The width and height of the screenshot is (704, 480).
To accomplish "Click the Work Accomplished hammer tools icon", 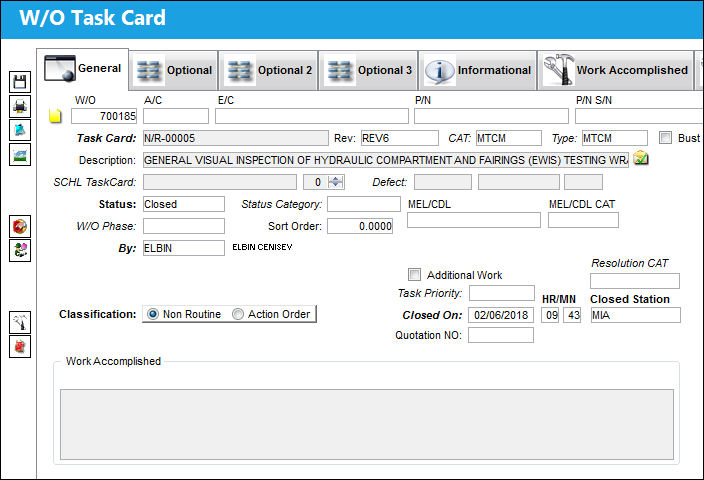I will [x=558, y=70].
